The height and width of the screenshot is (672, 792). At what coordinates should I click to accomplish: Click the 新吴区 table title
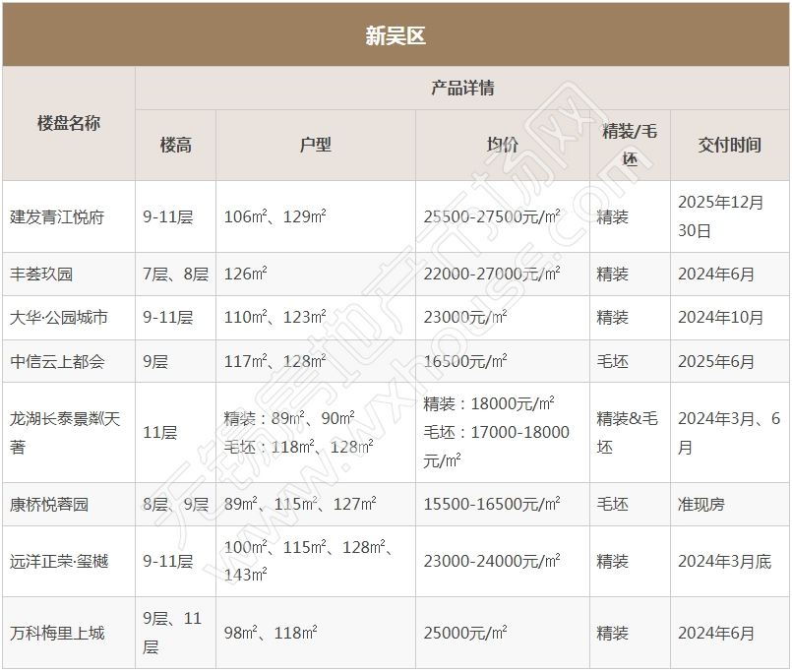tap(396, 35)
